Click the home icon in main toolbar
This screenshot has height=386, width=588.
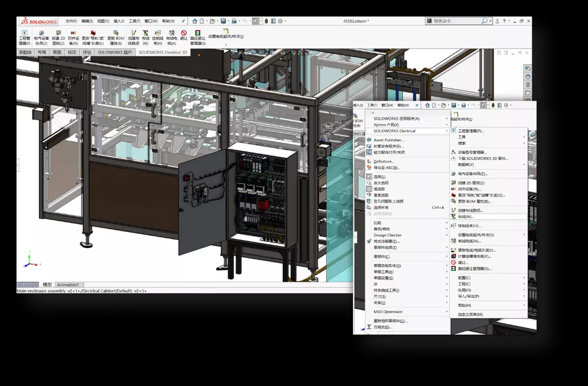click(x=195, y=21)
